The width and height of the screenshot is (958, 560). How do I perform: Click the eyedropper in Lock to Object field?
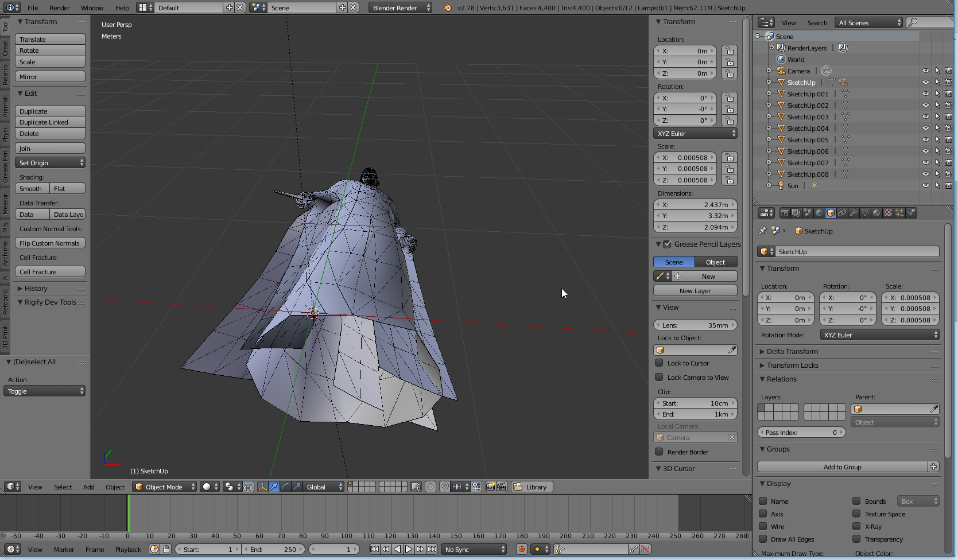click(732, 350)
